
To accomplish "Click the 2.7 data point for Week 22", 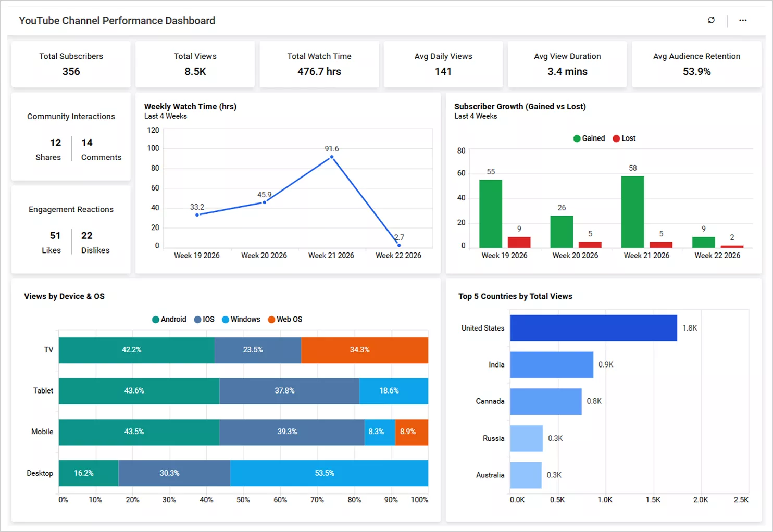I will point(399,245).
